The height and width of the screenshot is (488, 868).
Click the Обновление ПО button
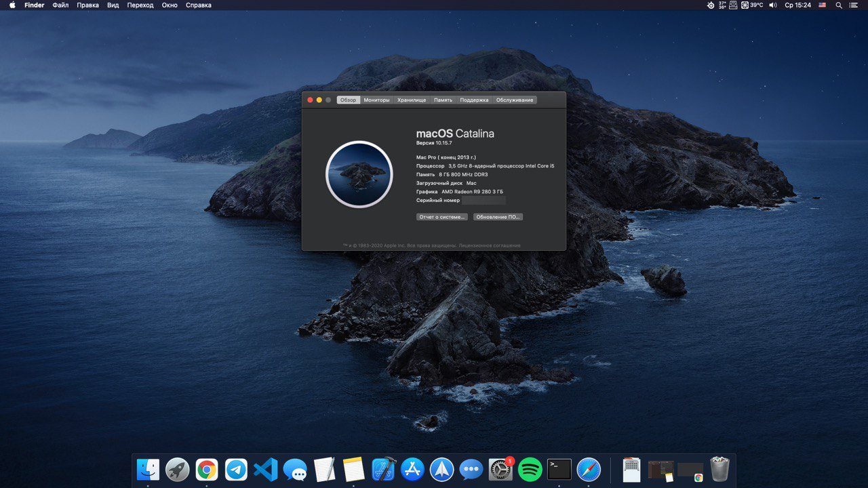pos(498,217)
